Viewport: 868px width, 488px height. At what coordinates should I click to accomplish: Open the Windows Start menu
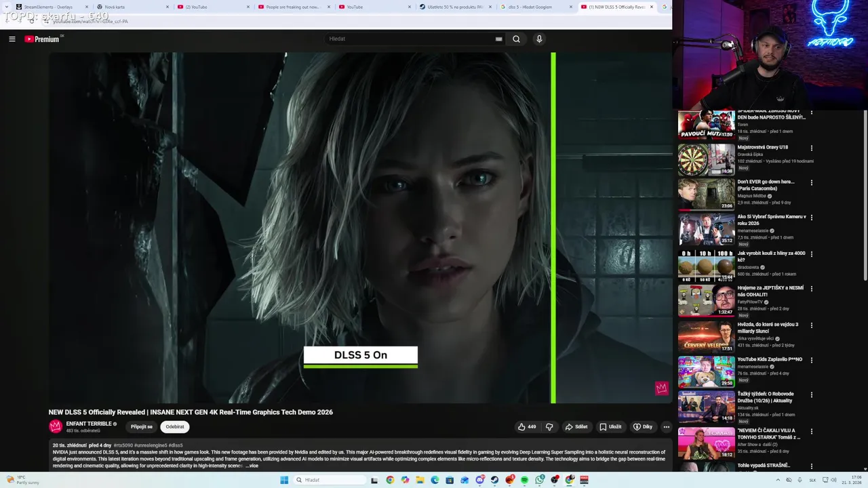pos(284,480)
